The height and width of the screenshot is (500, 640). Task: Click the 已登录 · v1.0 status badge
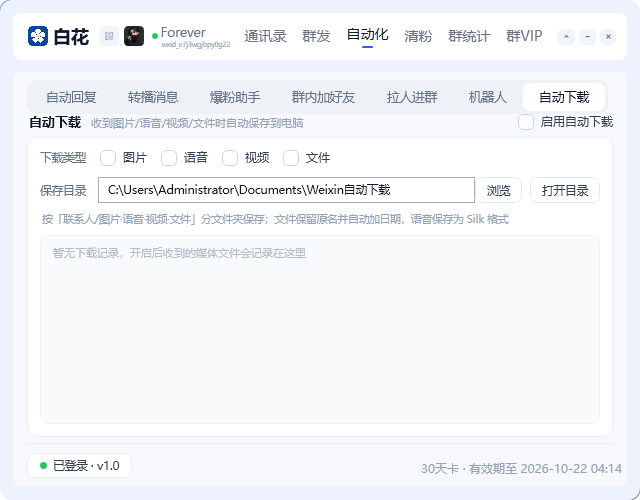click(x=80, y=465)
